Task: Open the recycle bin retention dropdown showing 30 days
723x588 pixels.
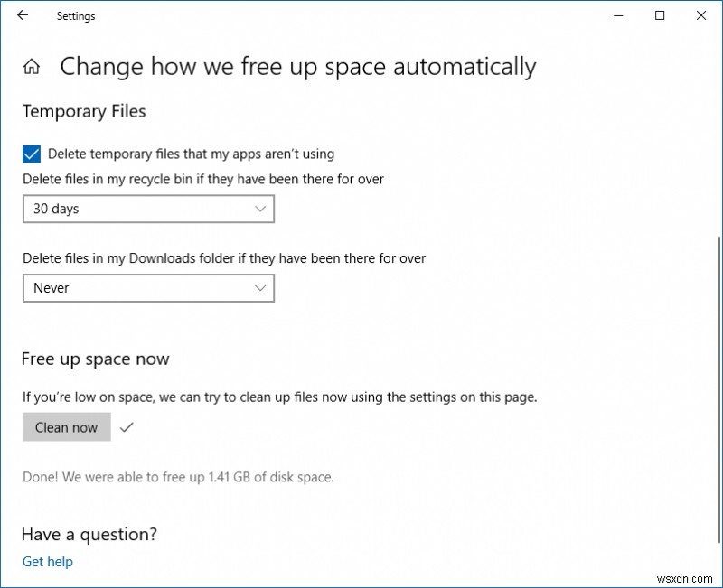Action: (148, 209)
